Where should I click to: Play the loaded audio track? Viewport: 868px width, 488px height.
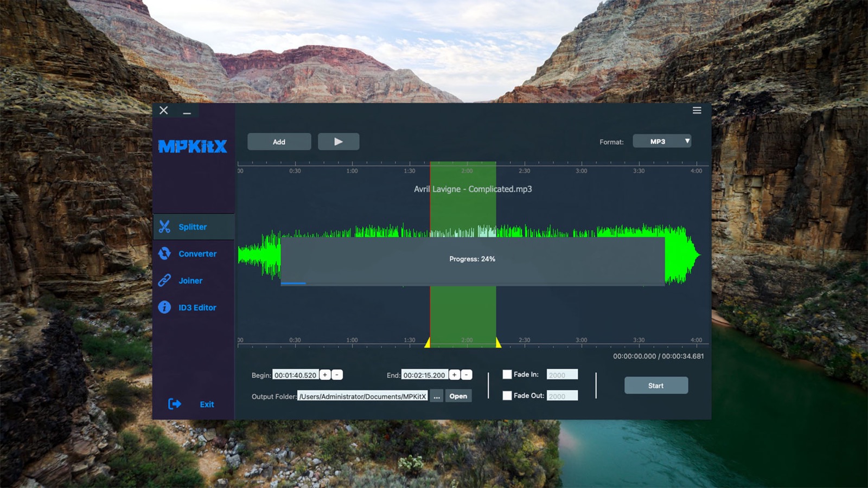pos(339,142)
